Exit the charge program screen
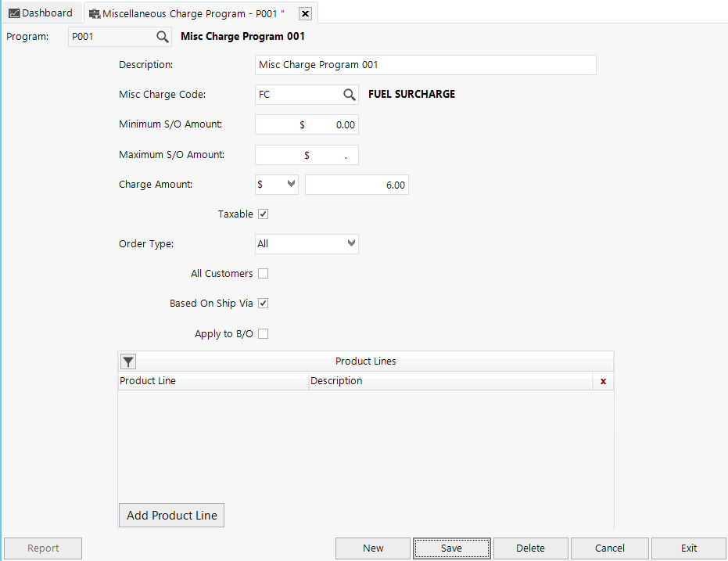Viewport: 728px width, 561px height. coord(688,548)
